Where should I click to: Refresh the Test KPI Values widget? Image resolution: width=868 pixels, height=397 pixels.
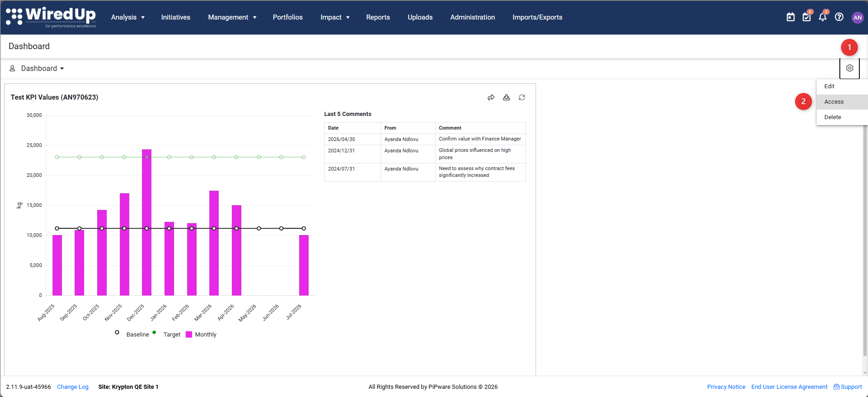[x=522, y=97]
